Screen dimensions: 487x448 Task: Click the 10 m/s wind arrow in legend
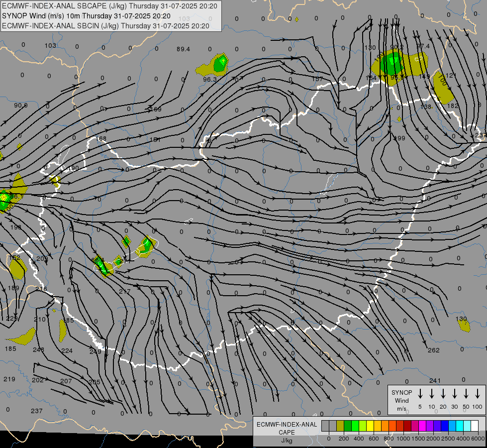pos(431,394)
